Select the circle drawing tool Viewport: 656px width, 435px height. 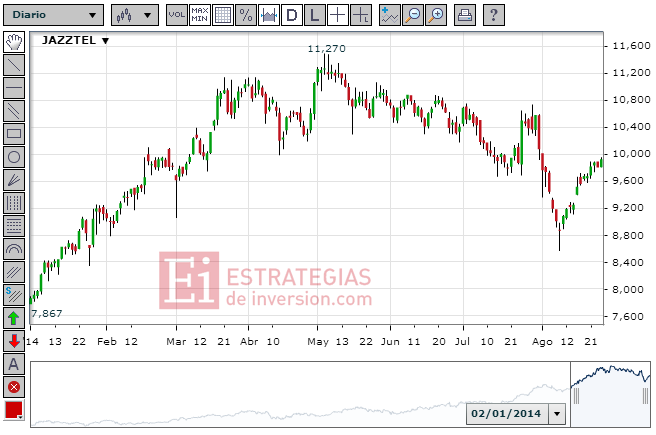coord(14,157)
